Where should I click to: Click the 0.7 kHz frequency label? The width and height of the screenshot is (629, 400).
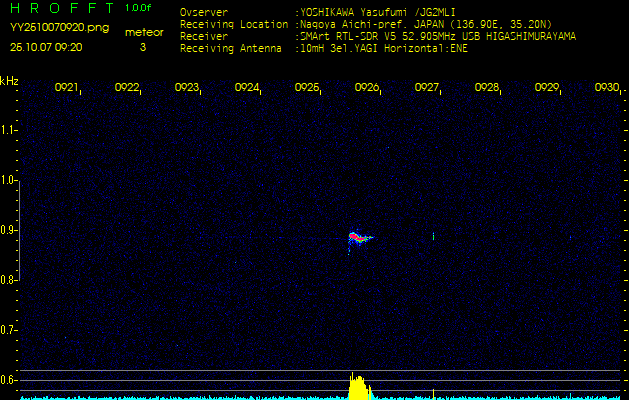[7, 330]
